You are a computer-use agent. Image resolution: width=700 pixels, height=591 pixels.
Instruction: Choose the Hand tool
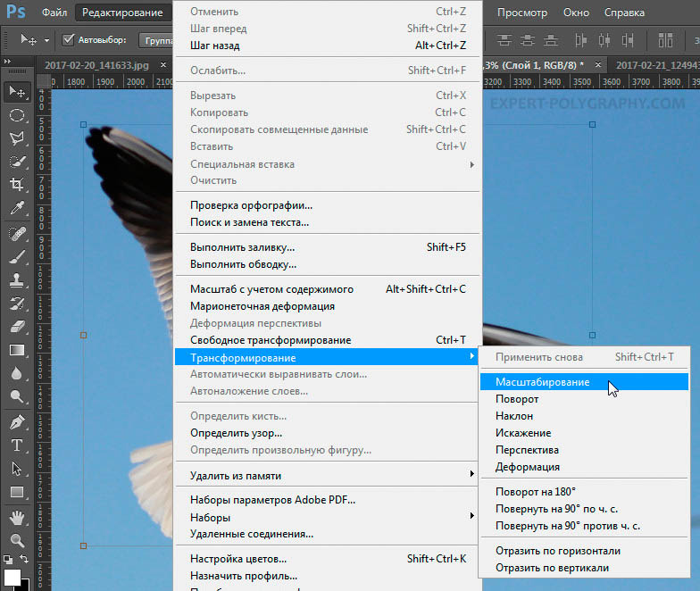pos(17,518)
